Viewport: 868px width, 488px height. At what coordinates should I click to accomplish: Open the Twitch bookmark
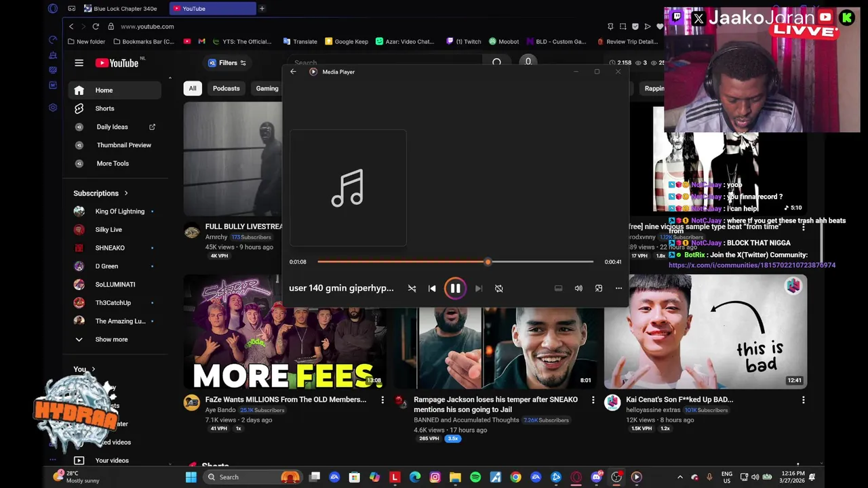click(464, 41)
